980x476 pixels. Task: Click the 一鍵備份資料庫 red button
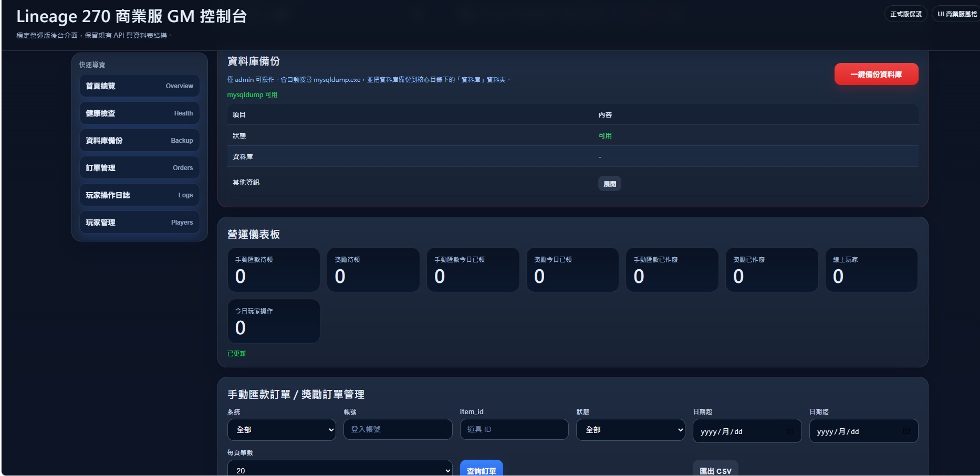(x=876, y=74)
